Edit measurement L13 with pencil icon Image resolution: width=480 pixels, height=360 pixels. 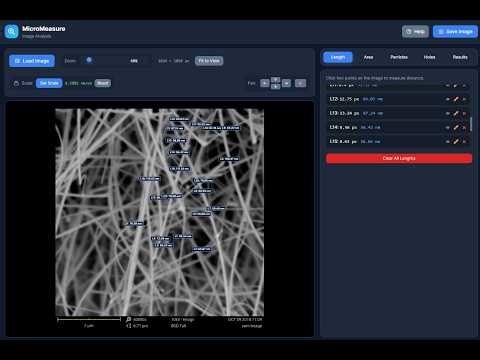point(456,113)
